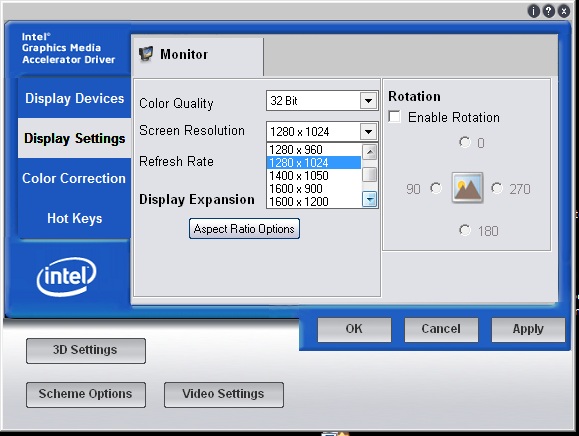Click the Rotation heading
The image size is (579, 436).
pyautogui.click(x=414, y=96)
